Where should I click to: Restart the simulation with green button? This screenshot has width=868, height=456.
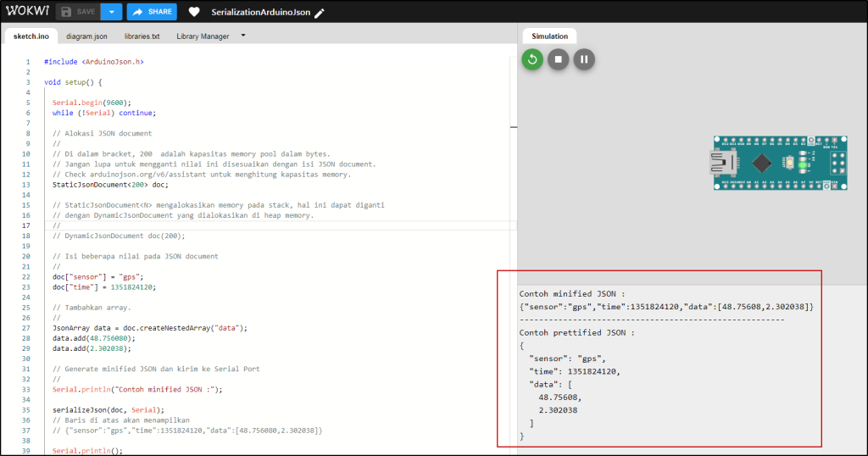click(532, 59)
